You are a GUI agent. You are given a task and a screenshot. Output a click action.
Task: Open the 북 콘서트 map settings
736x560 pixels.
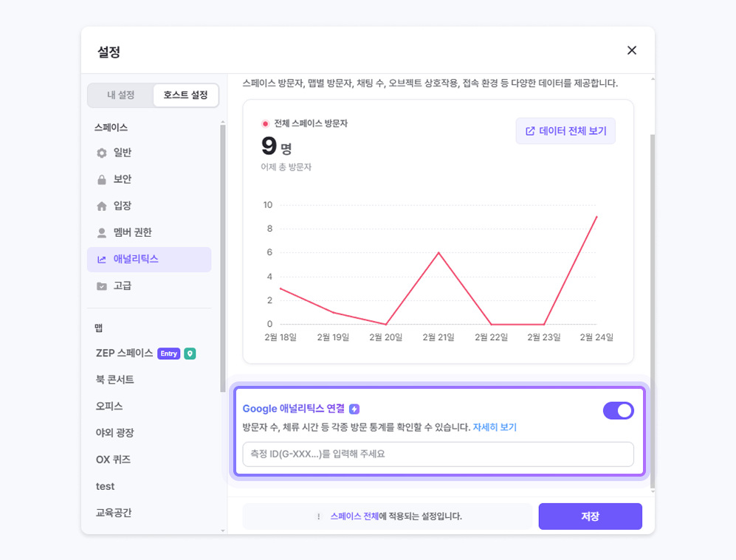pyautogui.click(x=114, y=380)
